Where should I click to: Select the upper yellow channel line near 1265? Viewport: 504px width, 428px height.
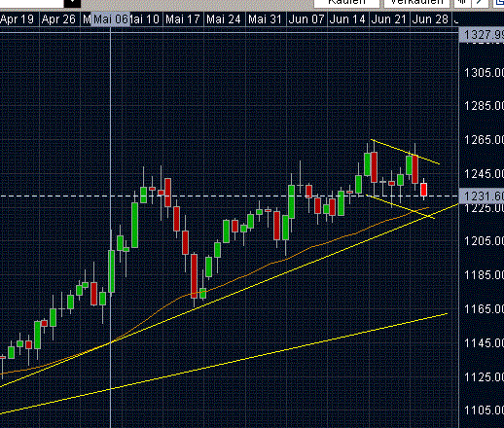pos(406,152)
